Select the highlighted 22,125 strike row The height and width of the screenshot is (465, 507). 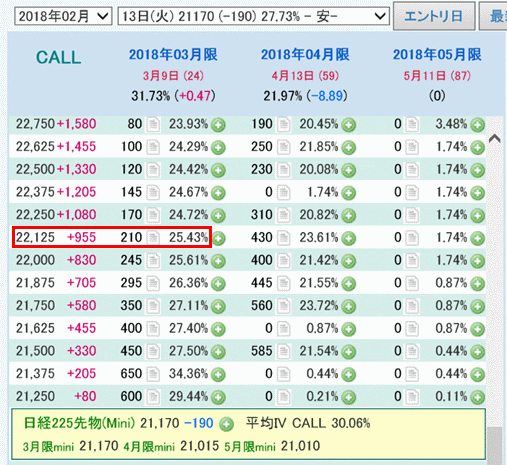point(112,237)
